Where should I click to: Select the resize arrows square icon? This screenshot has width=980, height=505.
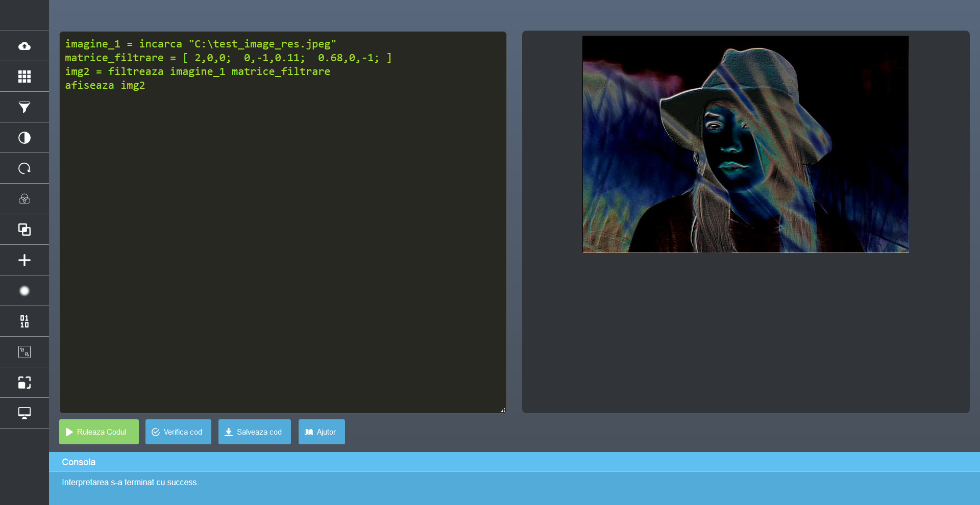click(x=24, y=352)
